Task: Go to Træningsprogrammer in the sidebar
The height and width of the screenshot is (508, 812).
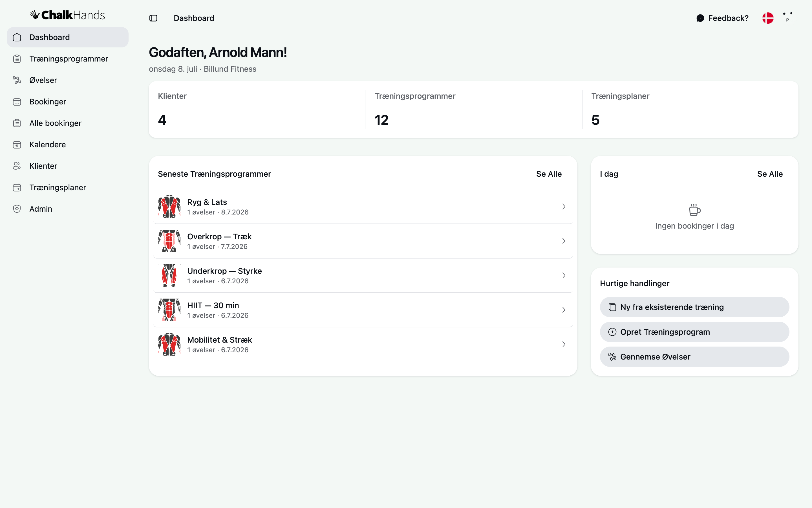Action: (x=67, y=59)
